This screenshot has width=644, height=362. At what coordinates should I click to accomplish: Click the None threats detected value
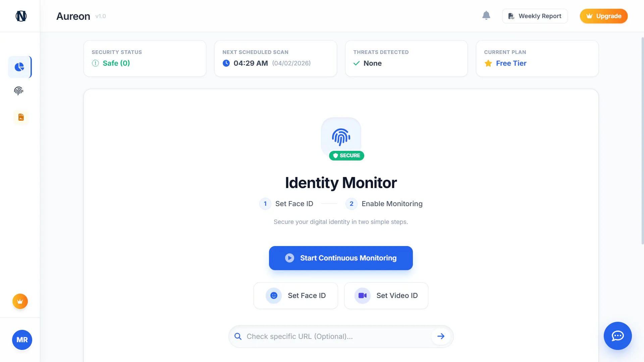373,63
